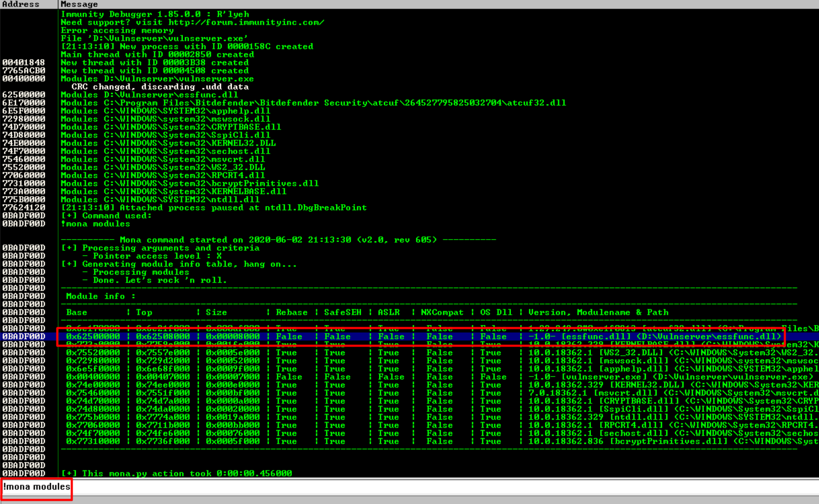This screenshot has width=819, height=504.
Task: Select the mswsock.dll module info row
Action: tap(439, 361)
